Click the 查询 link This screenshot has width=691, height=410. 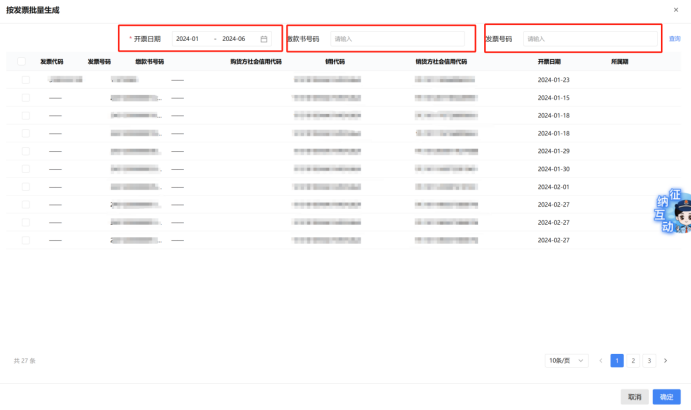point(675,39)
